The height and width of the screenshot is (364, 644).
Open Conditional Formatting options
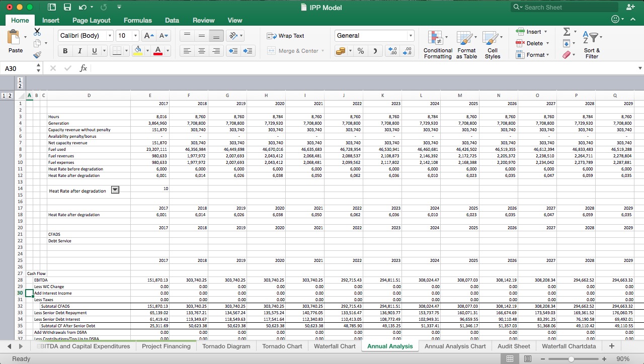click(437, 45)
